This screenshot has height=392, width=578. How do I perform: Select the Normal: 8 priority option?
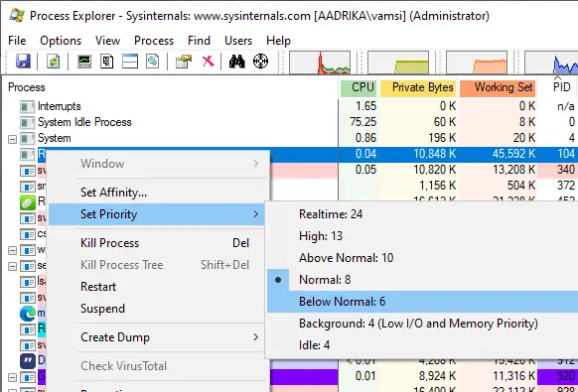(422, 280)
